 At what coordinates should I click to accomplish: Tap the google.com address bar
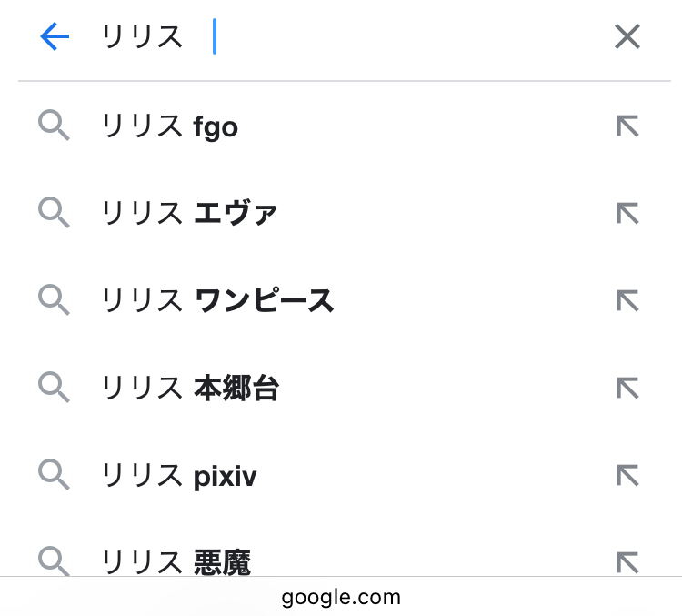[x=341, y=598]
